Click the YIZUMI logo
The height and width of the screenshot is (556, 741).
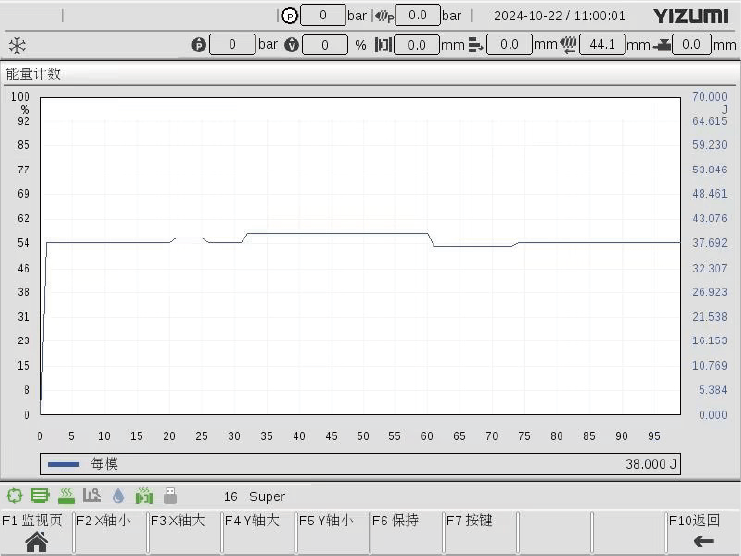690,16
